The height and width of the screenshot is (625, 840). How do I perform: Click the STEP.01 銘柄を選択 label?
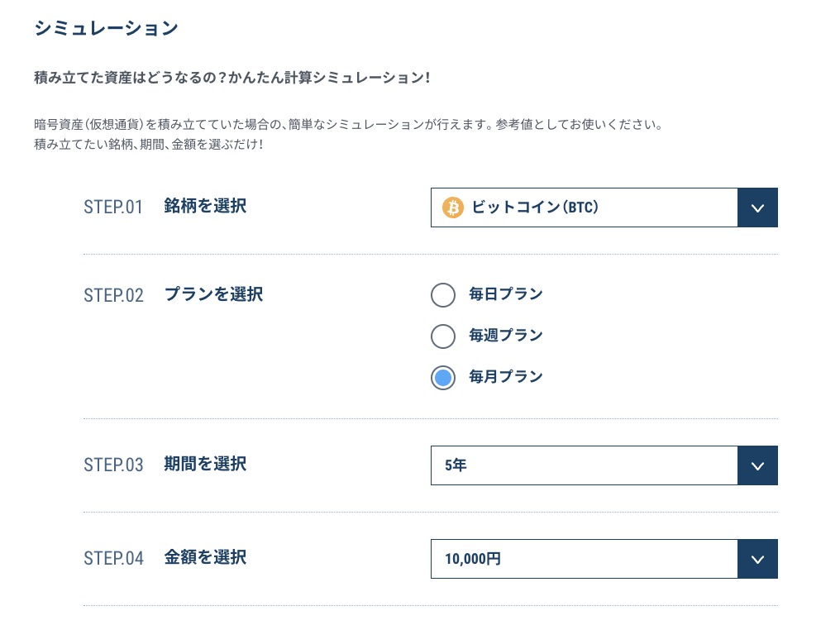point(165,206)
